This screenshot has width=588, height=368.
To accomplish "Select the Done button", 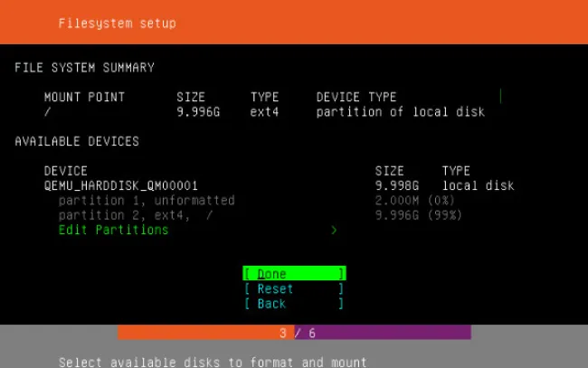I will point(294,274).
